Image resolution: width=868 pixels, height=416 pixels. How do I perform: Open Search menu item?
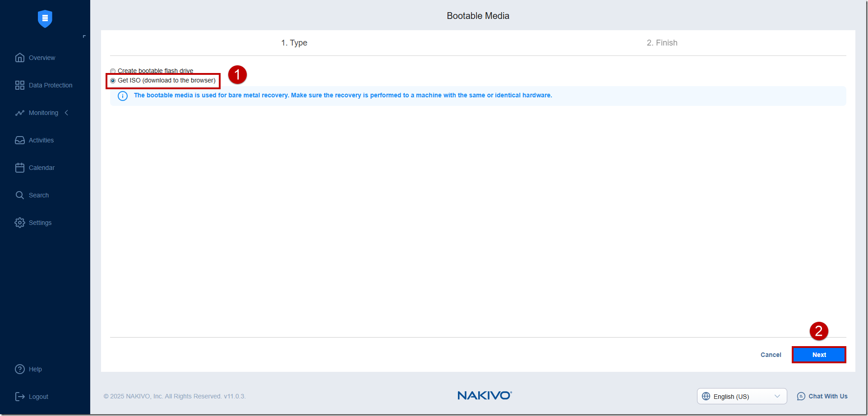click(39, 195)
